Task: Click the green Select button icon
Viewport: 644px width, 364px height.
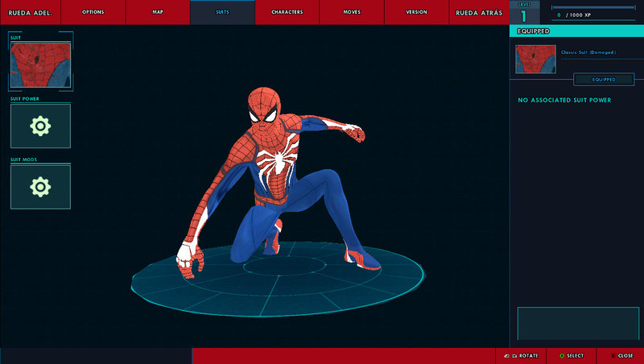Action: coord(562,356)
